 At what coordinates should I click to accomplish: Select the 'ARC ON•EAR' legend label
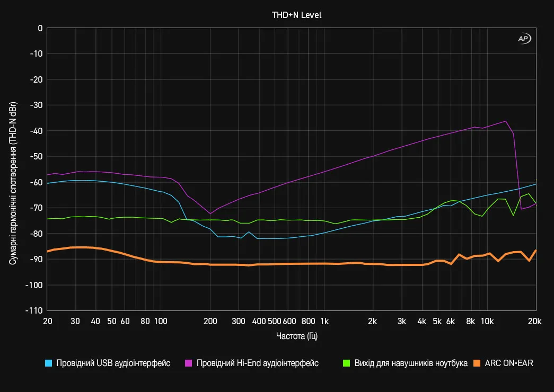click(x=509, y=363)
